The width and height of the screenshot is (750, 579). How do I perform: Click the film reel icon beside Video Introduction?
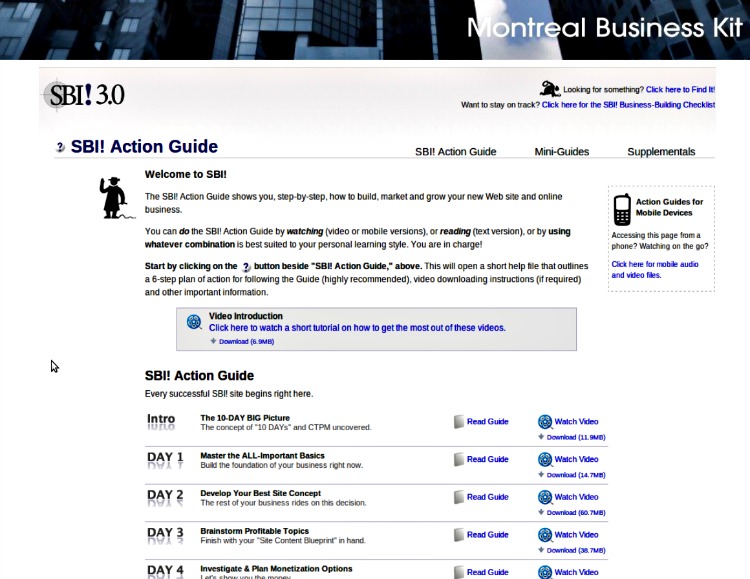(194, 322)
